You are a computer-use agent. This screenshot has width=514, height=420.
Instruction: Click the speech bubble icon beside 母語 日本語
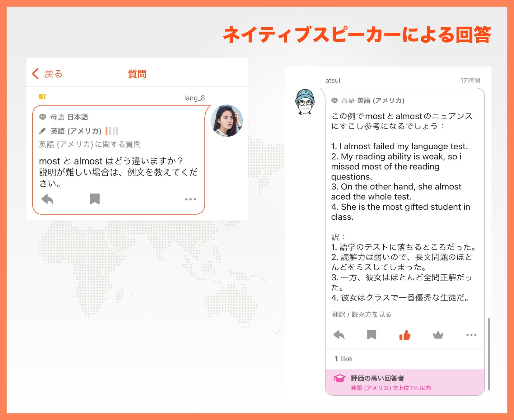click(43, 117)
